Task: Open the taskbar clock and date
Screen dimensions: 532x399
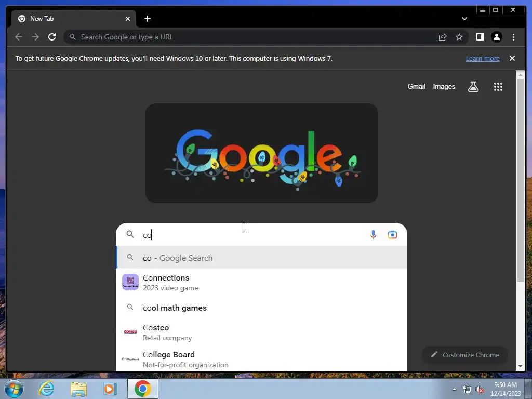Action: tap(506, 389)
